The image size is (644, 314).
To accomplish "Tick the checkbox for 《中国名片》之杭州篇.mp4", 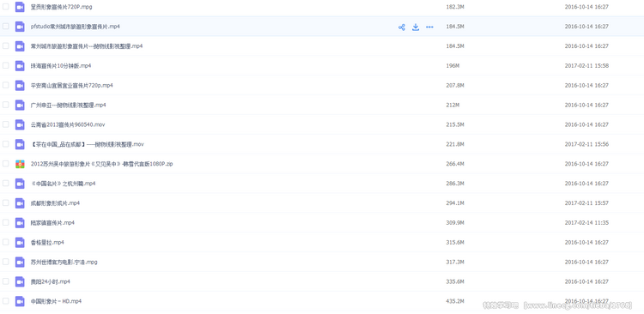I will click(6, 183).
